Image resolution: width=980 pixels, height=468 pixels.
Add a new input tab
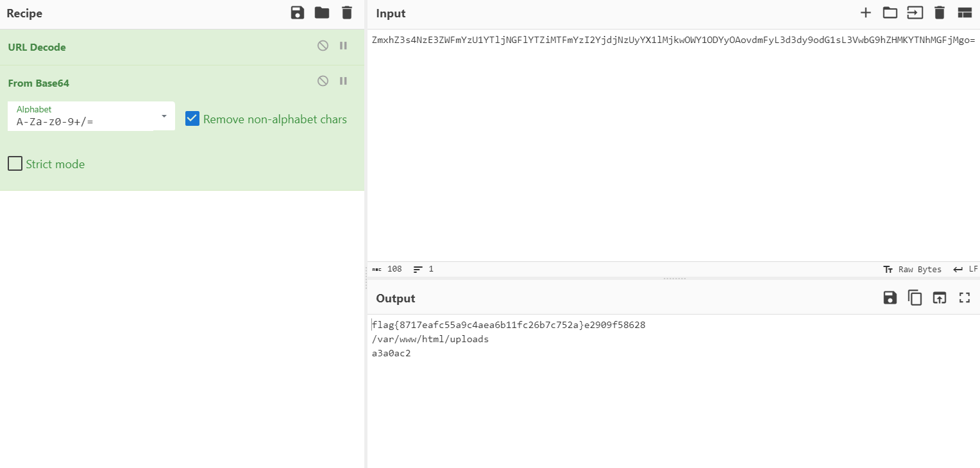coord(866,13)
